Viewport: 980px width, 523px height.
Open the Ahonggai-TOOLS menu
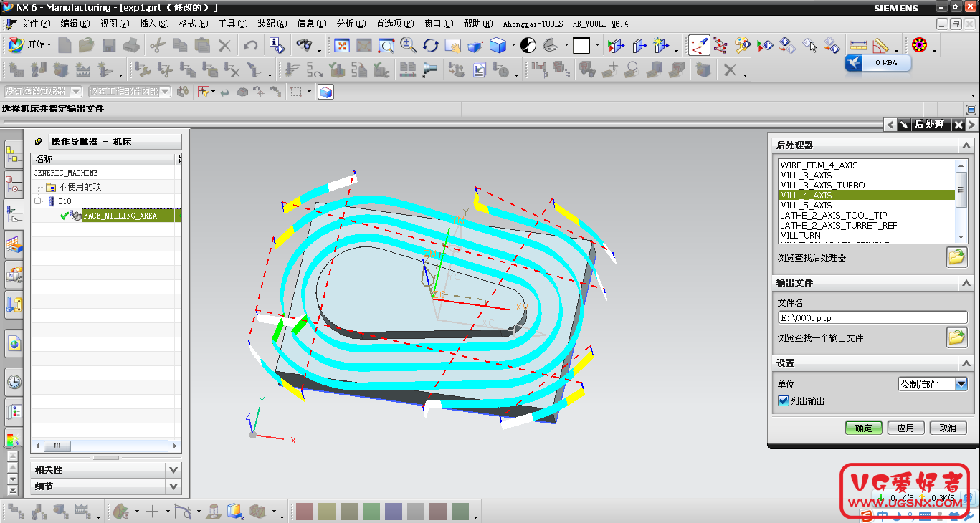tap(533, 24)
